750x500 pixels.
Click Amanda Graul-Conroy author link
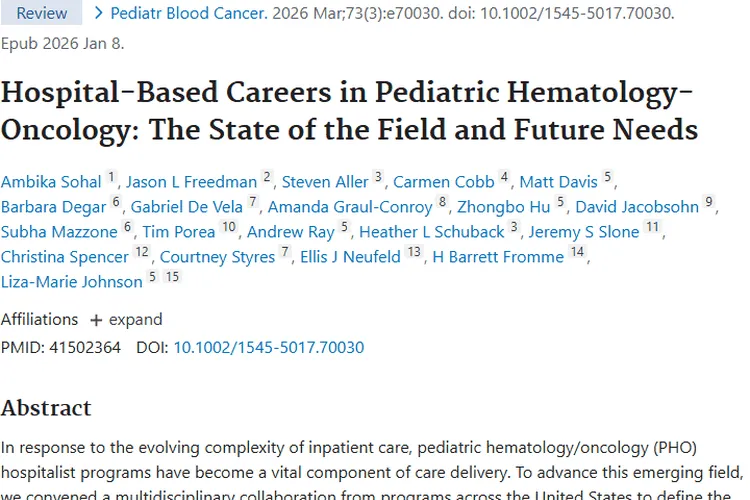pyautogui.click(x=350, y=207)
